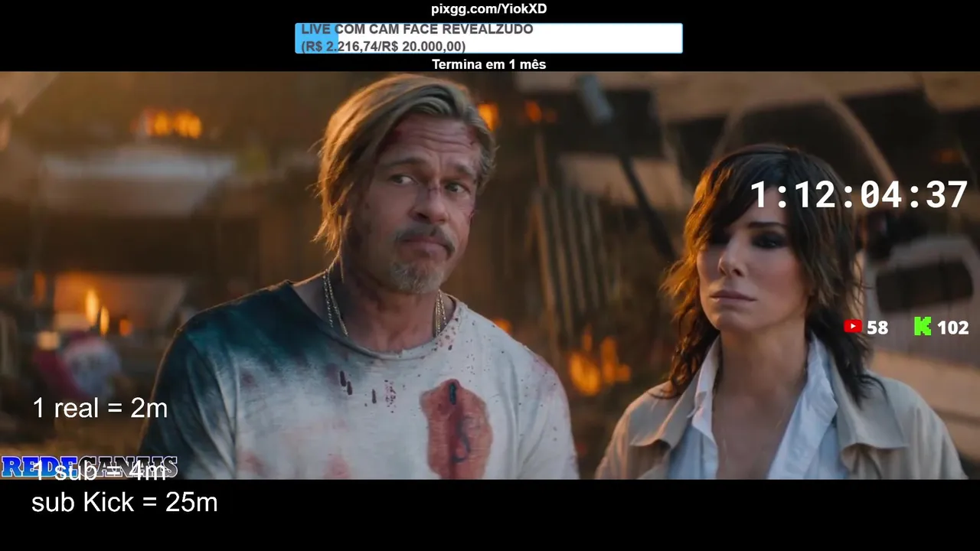The height and width of the screenshot is (551, 980).
Task: Click the 'LIVE COM CAM FACE REVEALZUDO' goal title
Action: 417,29
